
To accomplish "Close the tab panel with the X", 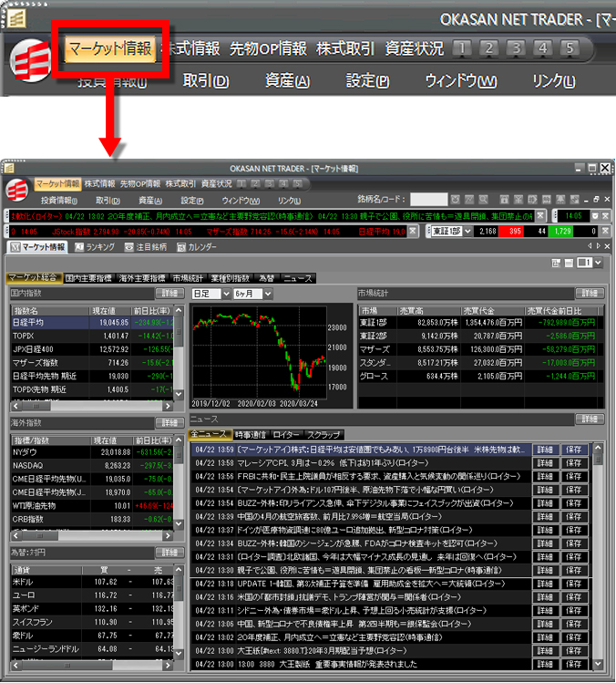I will (607, 246).
